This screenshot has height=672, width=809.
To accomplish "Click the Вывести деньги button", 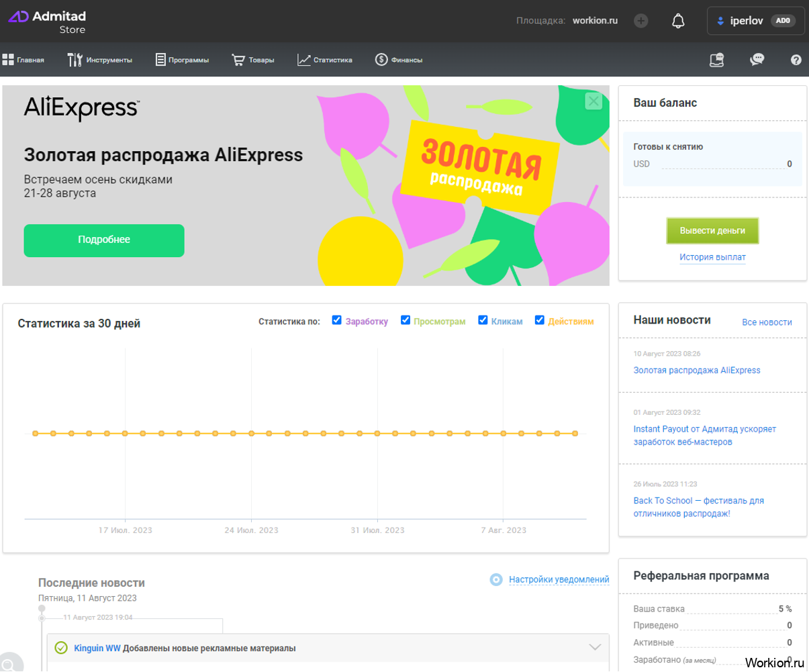I will click(712, 230).
